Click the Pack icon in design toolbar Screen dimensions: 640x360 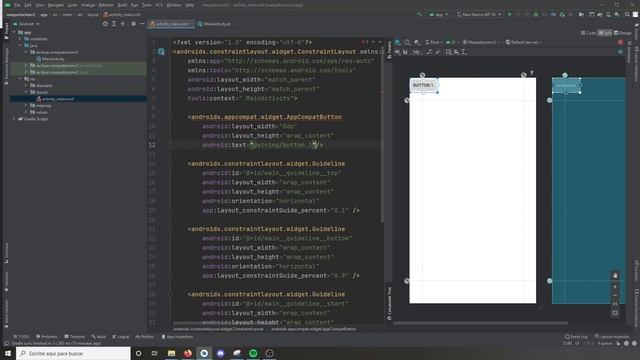(x=449, y=52)
